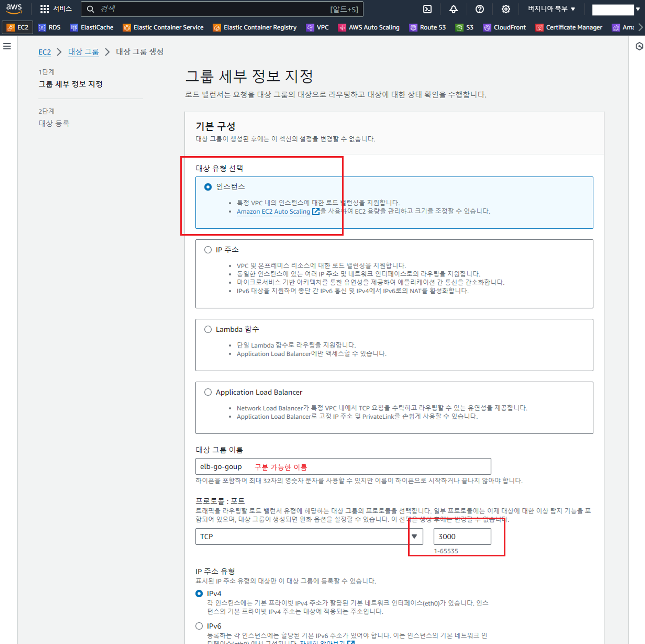Go to 대상 그룹 breadcrumb link

(83, 52)
